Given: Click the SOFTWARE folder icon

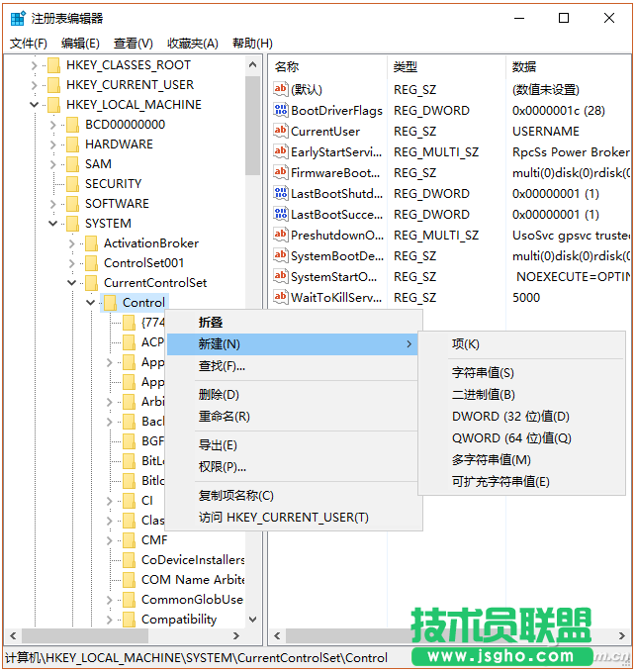Looking at the screenshot, I should 73,204.
